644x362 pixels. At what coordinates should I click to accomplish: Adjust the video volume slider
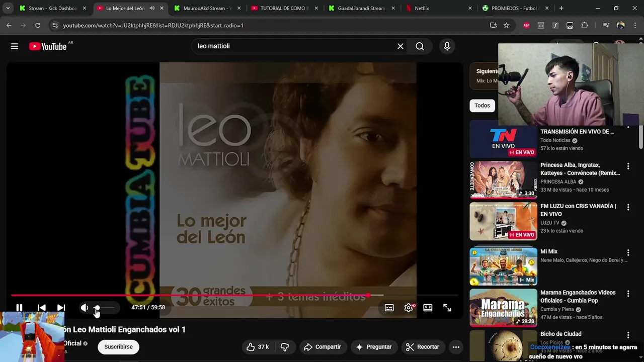point(104,308)
